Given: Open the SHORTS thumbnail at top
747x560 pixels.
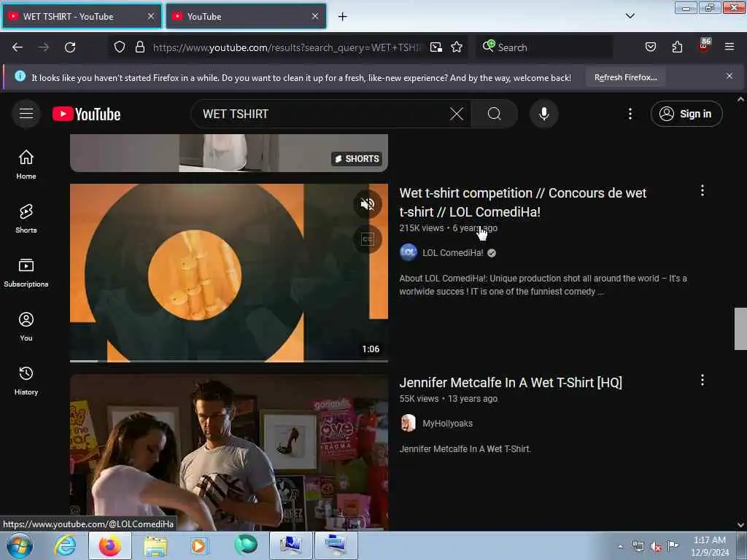Looking at the screenshot, I should click(x=229, y=153).
